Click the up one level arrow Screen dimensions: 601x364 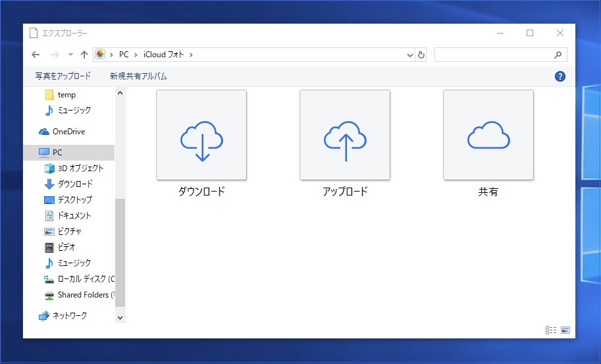(84, 55)
